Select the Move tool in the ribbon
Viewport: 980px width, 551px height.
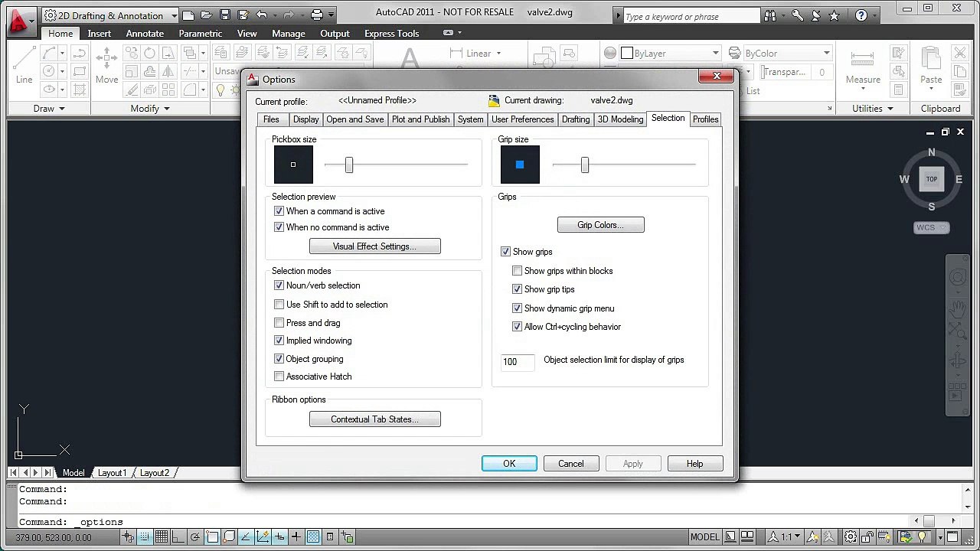coord(106,65)
